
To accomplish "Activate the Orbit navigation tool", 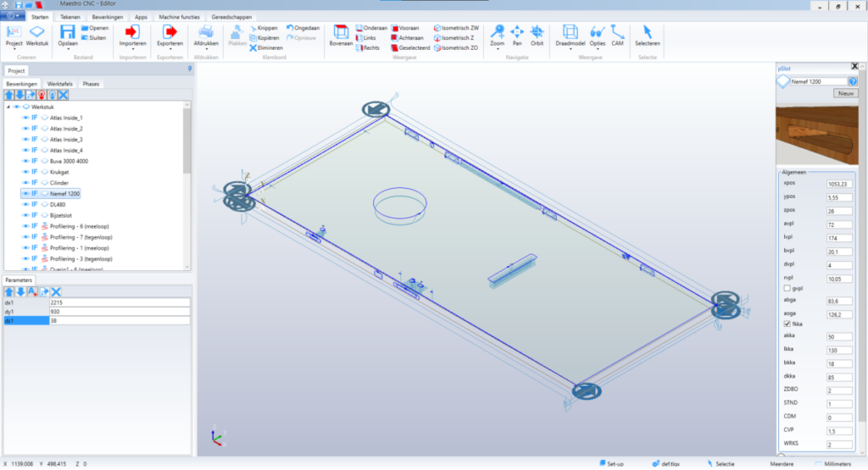I will 536,33.
